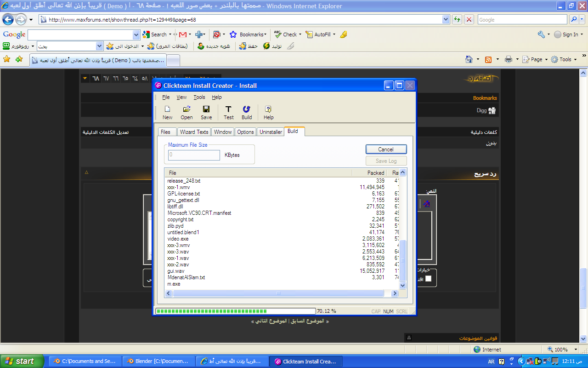Click the Print icon in IE command bar
The image size is (588, 368).
[509, 59]
